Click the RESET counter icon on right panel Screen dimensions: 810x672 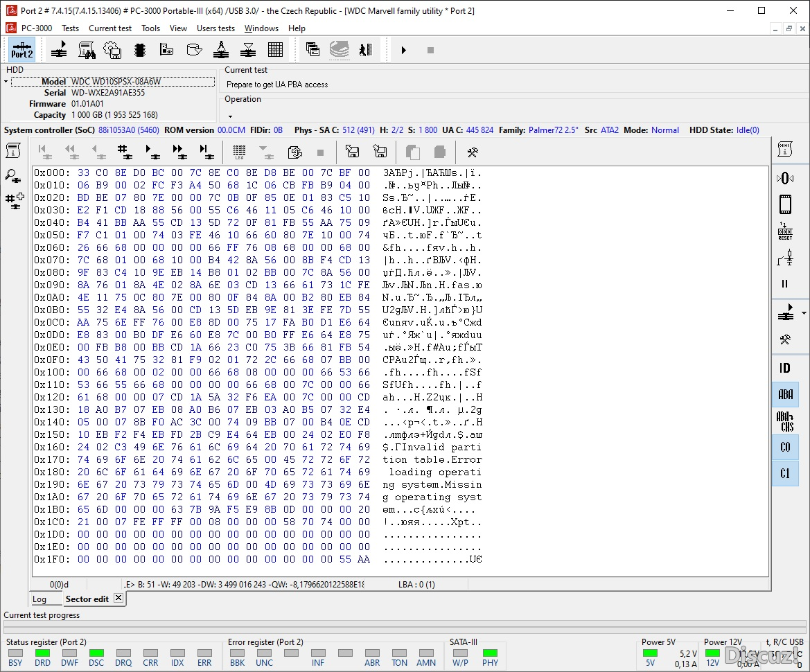point(785,231)
